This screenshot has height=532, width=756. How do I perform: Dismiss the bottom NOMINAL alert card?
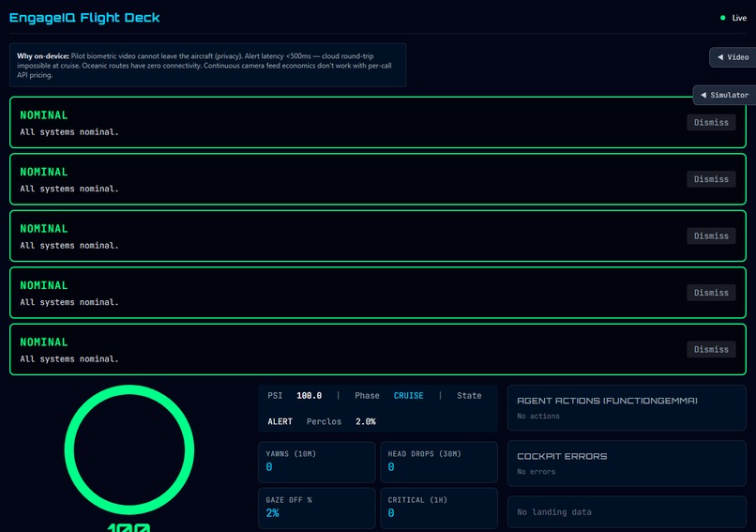point(711,349)
